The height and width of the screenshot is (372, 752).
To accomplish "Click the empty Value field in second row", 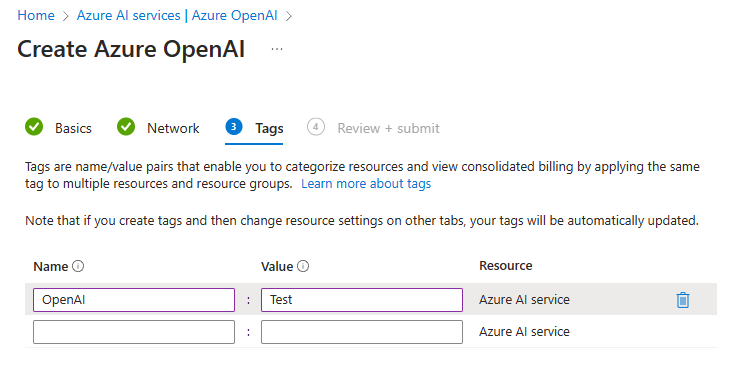I will [x=362, y=332].
